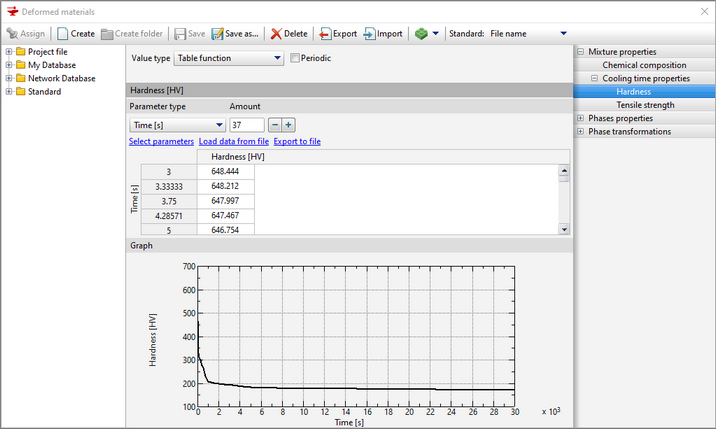Expand the Phases properties section
This screenshot has height=429, width=716.
click(x=581, y=118)
